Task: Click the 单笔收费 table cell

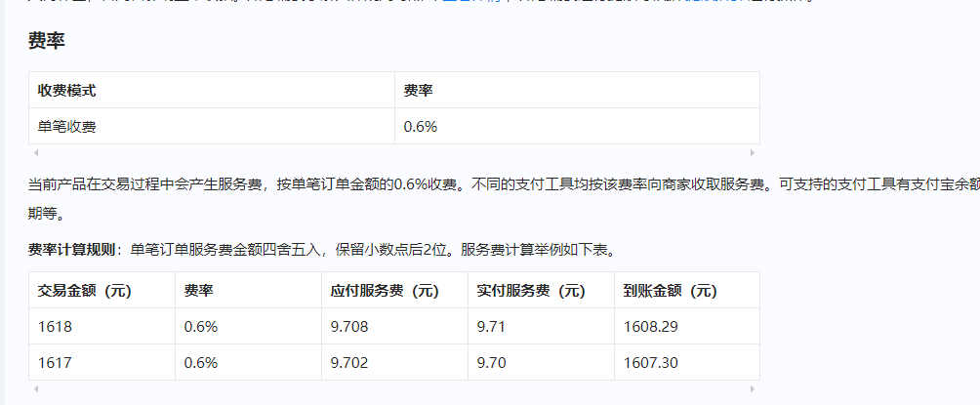Action: 67,126
